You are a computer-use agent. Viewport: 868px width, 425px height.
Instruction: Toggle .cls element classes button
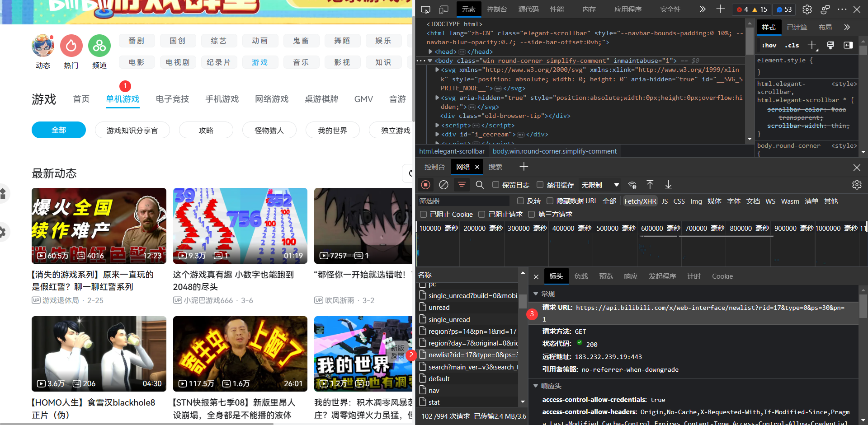(792, 45)
